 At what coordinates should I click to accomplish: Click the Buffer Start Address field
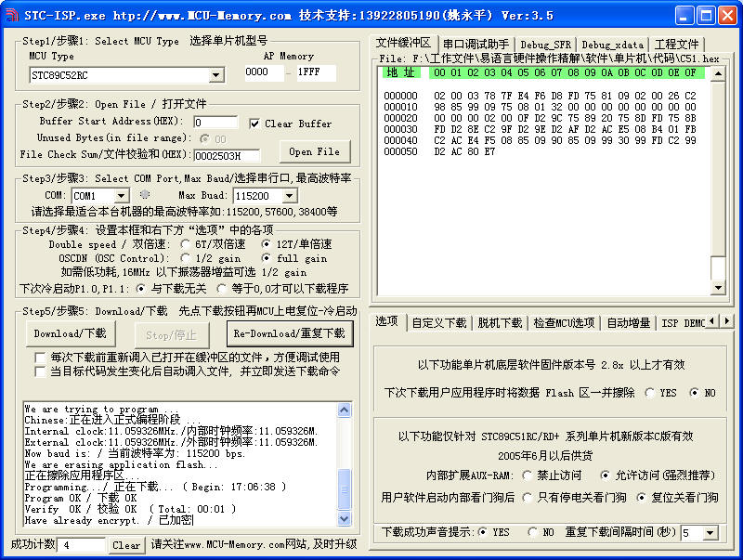[215, 123]
